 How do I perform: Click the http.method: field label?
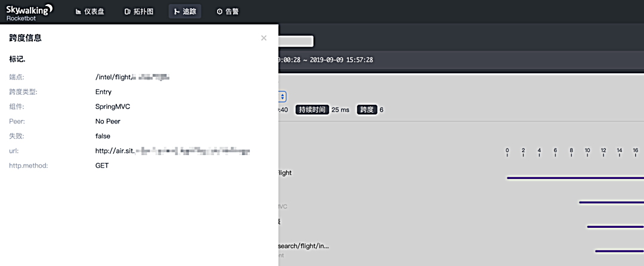(x=29, y=166)
